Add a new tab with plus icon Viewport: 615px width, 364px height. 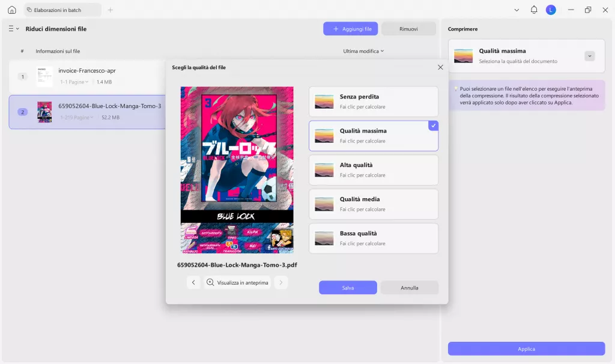(x=111, y=10)
